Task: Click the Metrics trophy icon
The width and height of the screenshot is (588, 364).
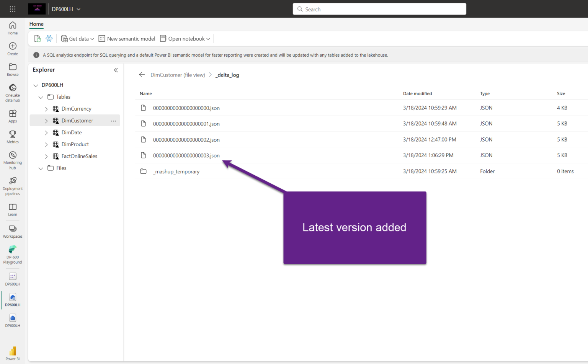Action: tap(13, 137)
